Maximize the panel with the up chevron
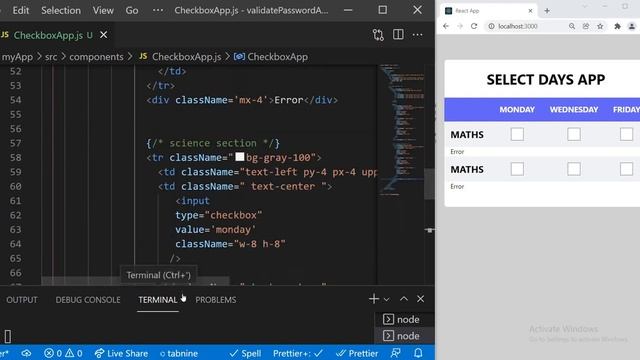This screenshot has width=640, height=360. [404, 299]
